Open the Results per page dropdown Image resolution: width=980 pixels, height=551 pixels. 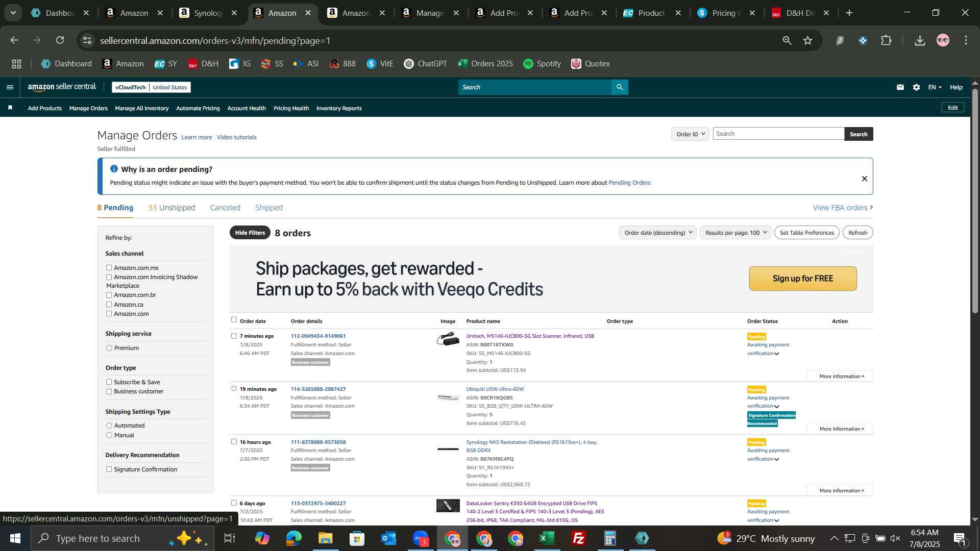click(735, 233)
